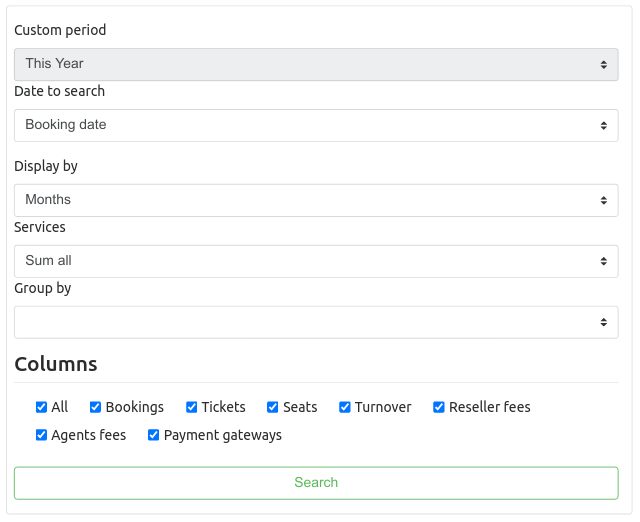The width and height of the screenshot is (640, 522).
Task: Toggle the Agents fees checkbox
Action: pyautogui.click(x=41, y=435)
